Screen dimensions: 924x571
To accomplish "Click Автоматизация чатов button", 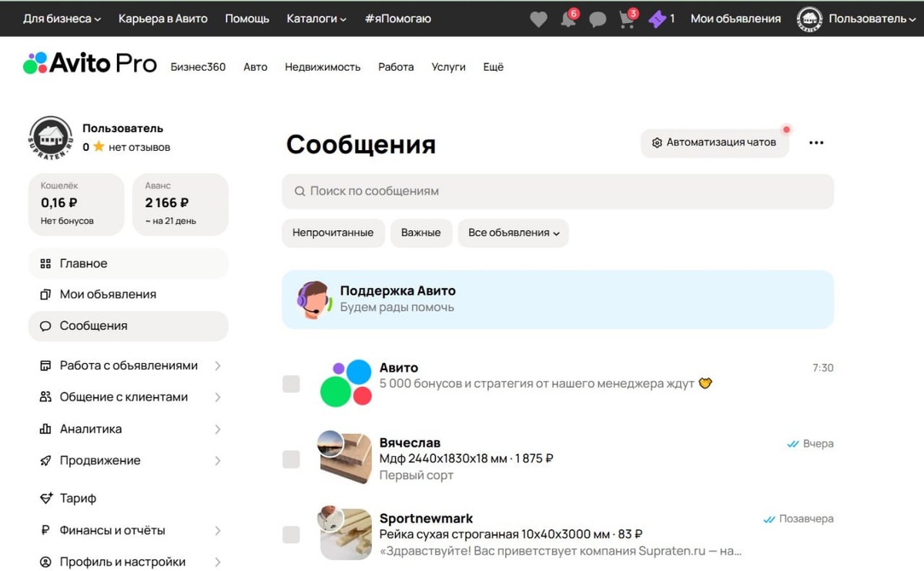I will click(715, 142).
